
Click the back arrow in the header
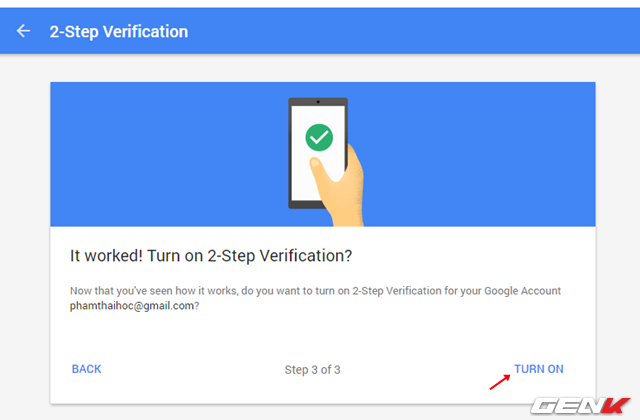tap(23, 31)
